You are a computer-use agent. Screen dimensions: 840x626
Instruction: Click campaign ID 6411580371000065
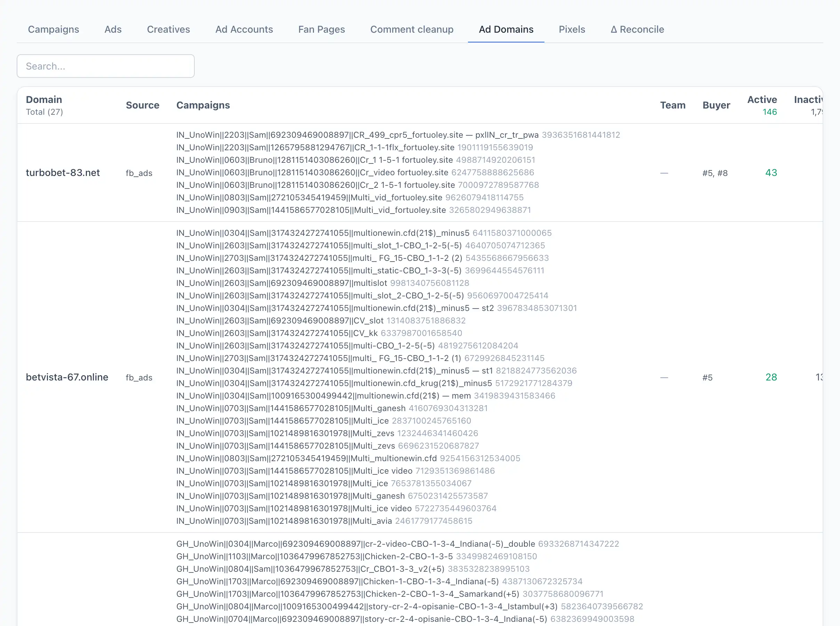(512, 233)
